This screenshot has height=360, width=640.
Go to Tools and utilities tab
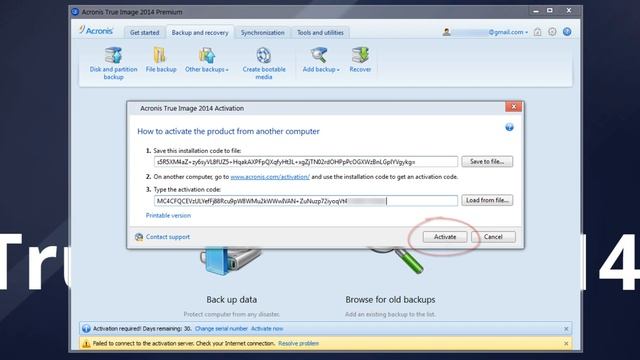click(320, 33)
